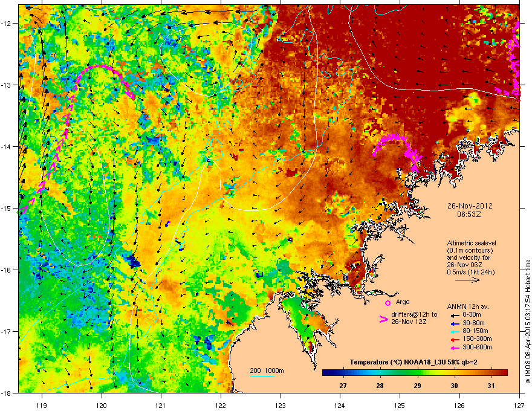This screenshot has width=532, height=411.
Task: Click the latitude axis label -15
Action: pos(6,208)
